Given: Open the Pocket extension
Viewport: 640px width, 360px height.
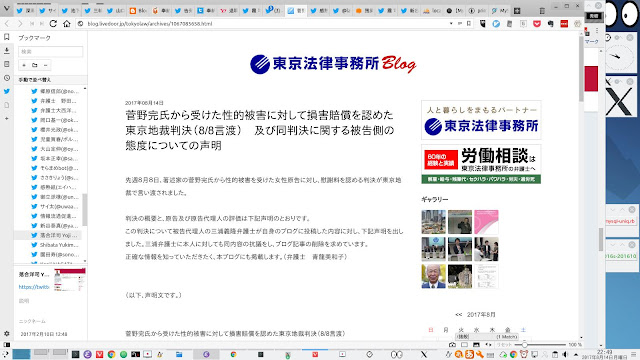Looking at the screenshot, I should click(x=537, y=24).
